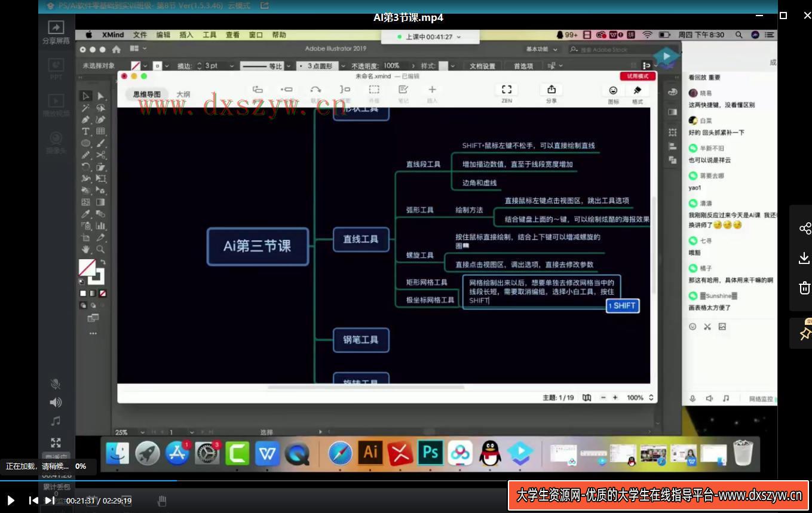The width and height of the screenshot is (812, 513).
Task: Select the 直线工具 topic node
Action: pos(361,239)
